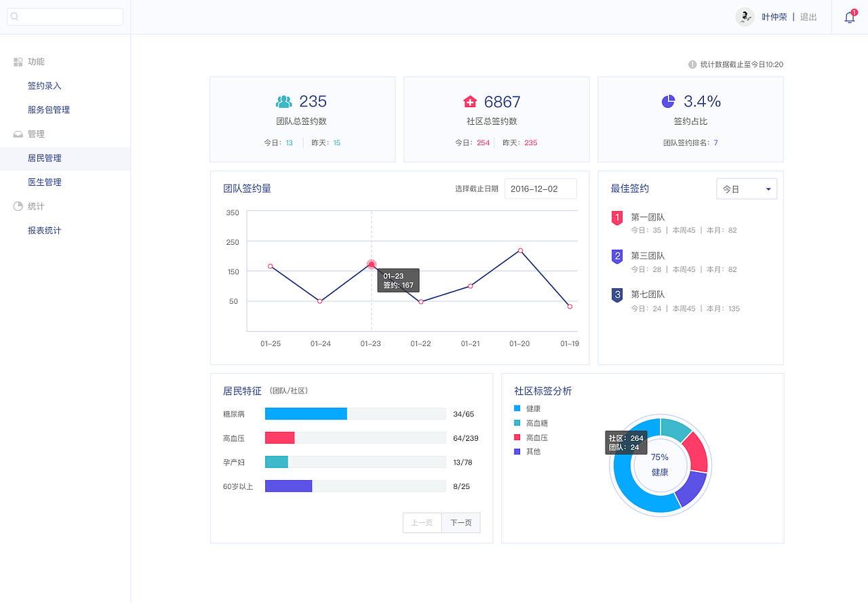Click the 高血压 red progress bar
Image resolution: width=868 pixels, height=603 pixels.
click(x=280, y=438)
